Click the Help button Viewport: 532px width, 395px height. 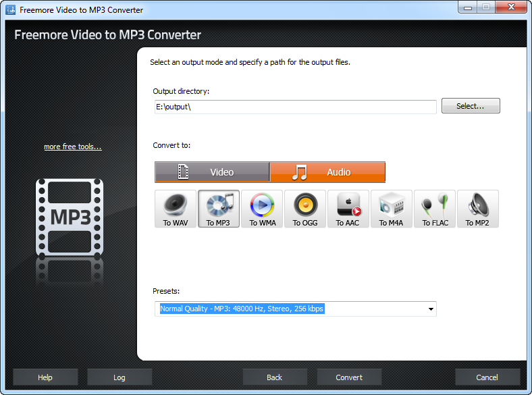pyautogui.click(x=45, y=377)
